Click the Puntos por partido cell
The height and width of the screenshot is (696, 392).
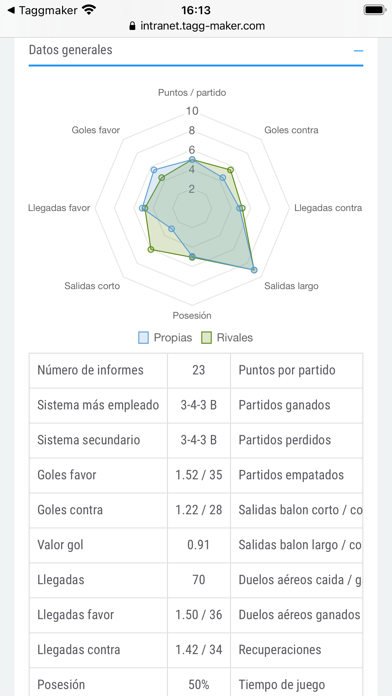click(297, 370)
